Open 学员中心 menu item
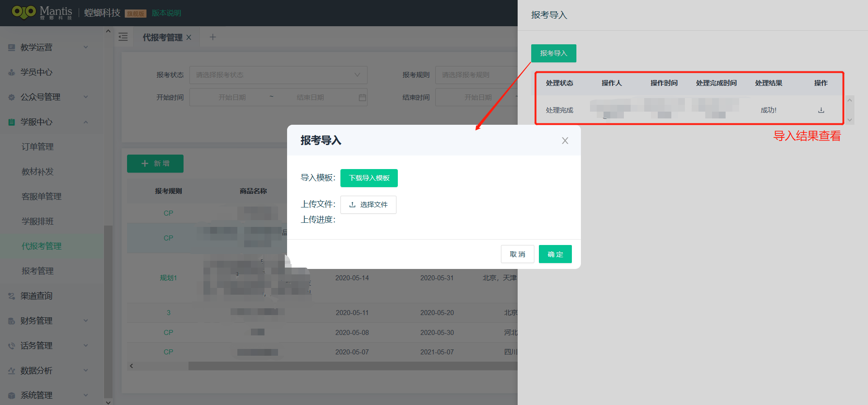The height and width of the screenshot is (405, 868). [36, 72]
